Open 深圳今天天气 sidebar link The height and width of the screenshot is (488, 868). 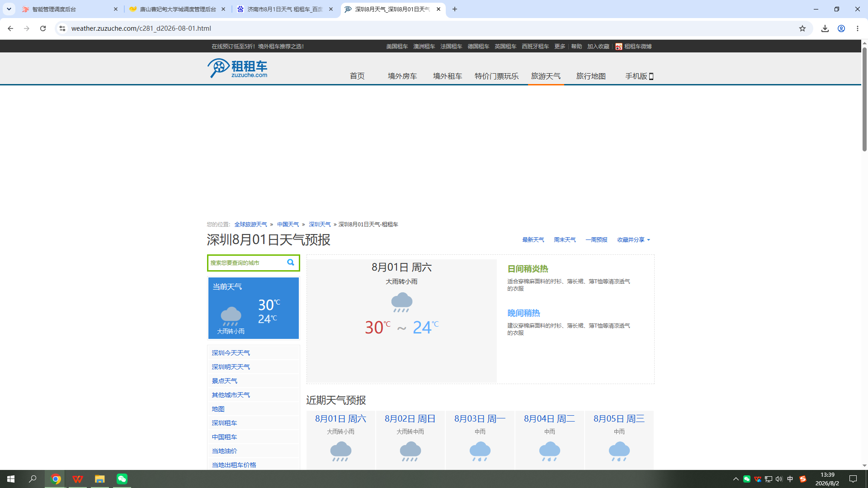pos(231,353)
